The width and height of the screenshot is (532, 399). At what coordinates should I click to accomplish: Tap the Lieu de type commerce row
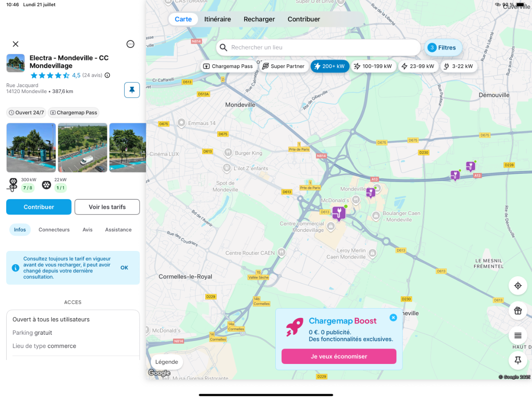73,346
